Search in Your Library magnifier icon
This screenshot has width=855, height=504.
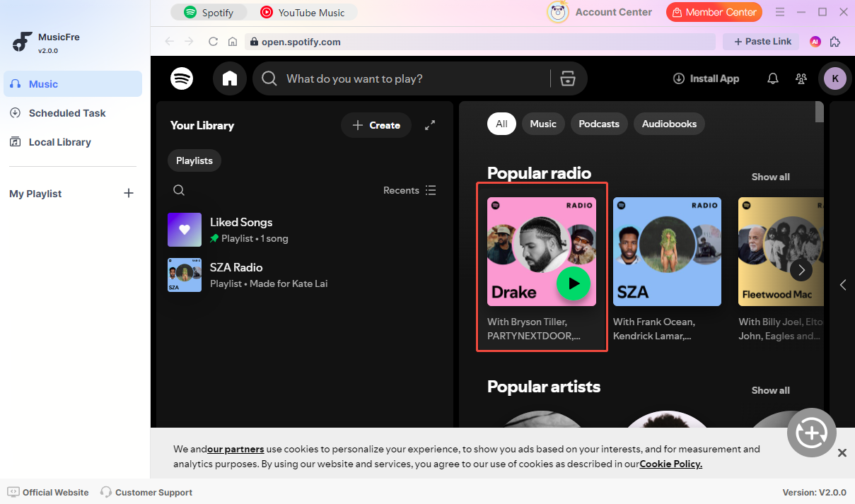(x=179, y=190)
